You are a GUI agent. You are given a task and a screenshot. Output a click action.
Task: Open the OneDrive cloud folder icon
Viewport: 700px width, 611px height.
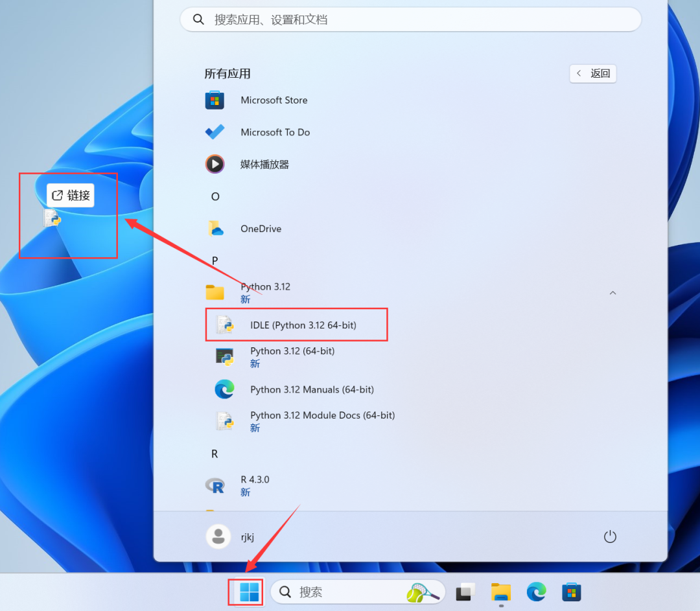216,229
